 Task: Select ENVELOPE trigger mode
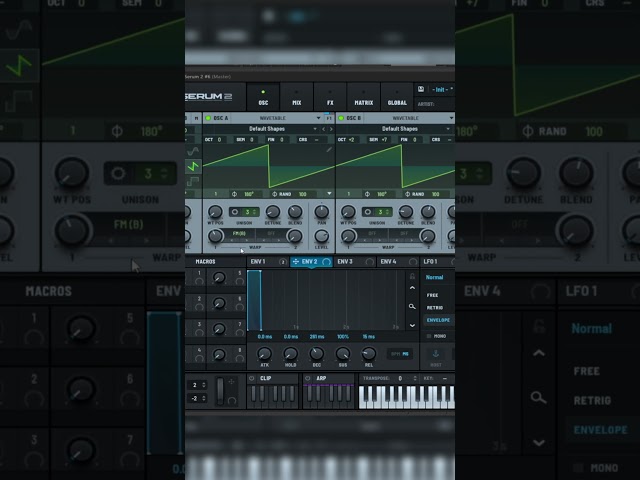(x=438, y=320)
